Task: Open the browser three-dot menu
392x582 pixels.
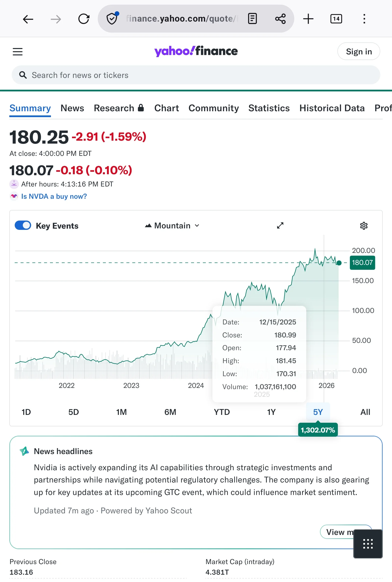Action: [364, 19]
